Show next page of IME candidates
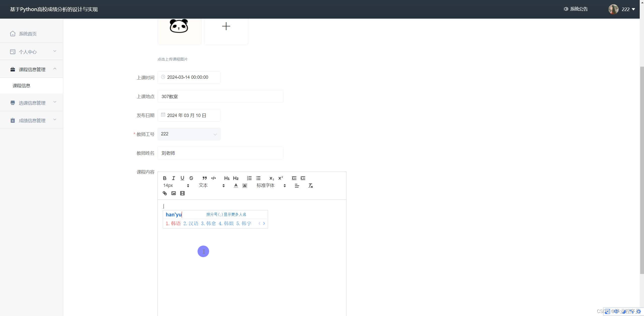The image size is (644, 316). (264, 223)
